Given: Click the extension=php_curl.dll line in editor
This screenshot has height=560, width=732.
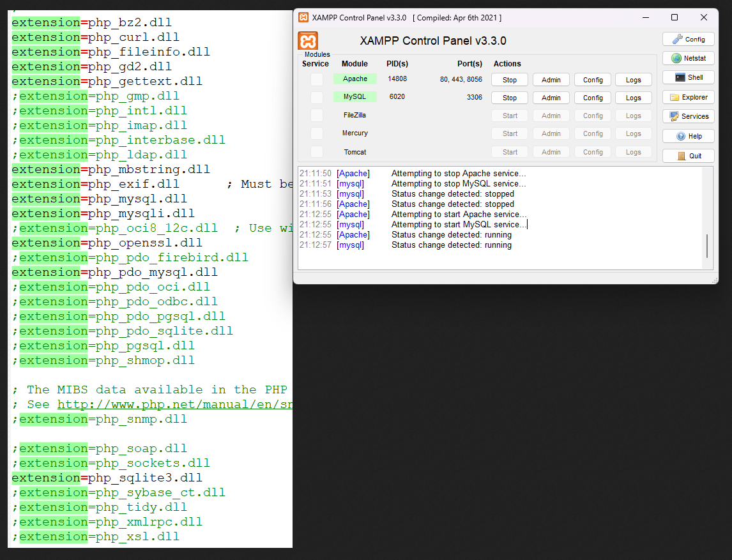Looking at the screenshot, I should pos(95,37).
